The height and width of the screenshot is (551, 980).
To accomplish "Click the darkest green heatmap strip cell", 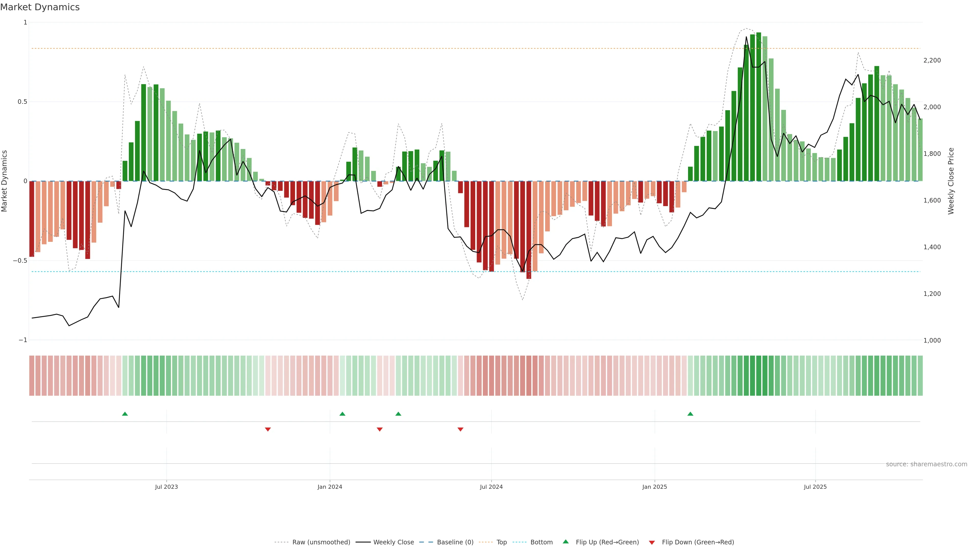I will [758, 376].
